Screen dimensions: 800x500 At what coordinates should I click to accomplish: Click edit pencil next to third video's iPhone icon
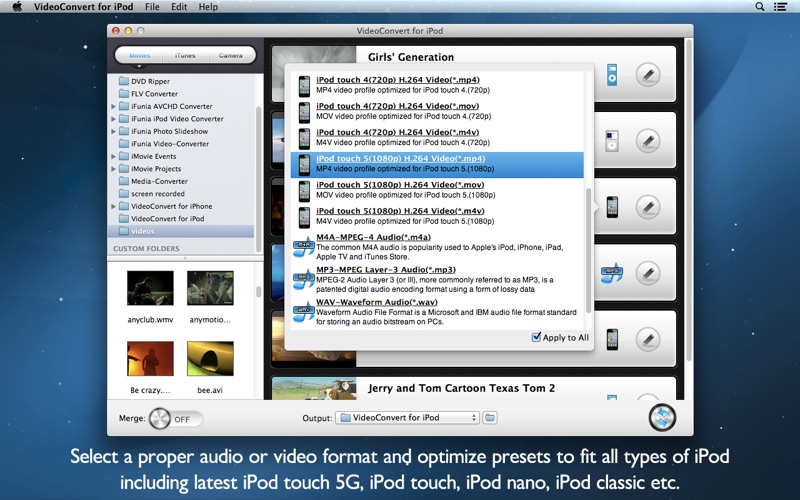tap(648, 207)
